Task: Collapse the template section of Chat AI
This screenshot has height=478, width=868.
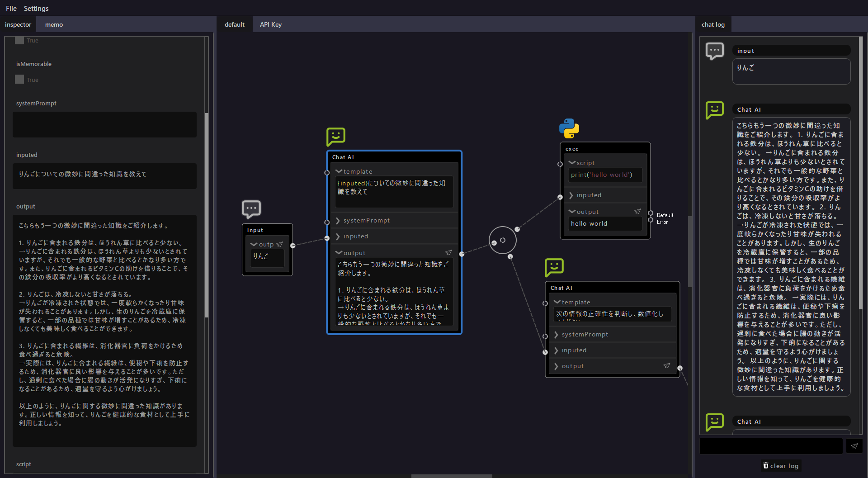Action: tap(339, 171)
